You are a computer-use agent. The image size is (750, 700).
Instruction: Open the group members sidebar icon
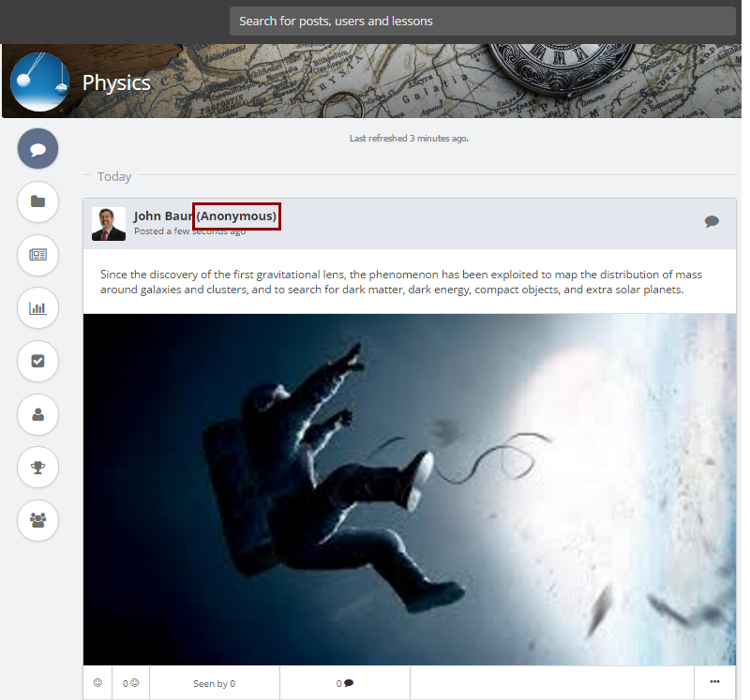[x=37, y=520]
